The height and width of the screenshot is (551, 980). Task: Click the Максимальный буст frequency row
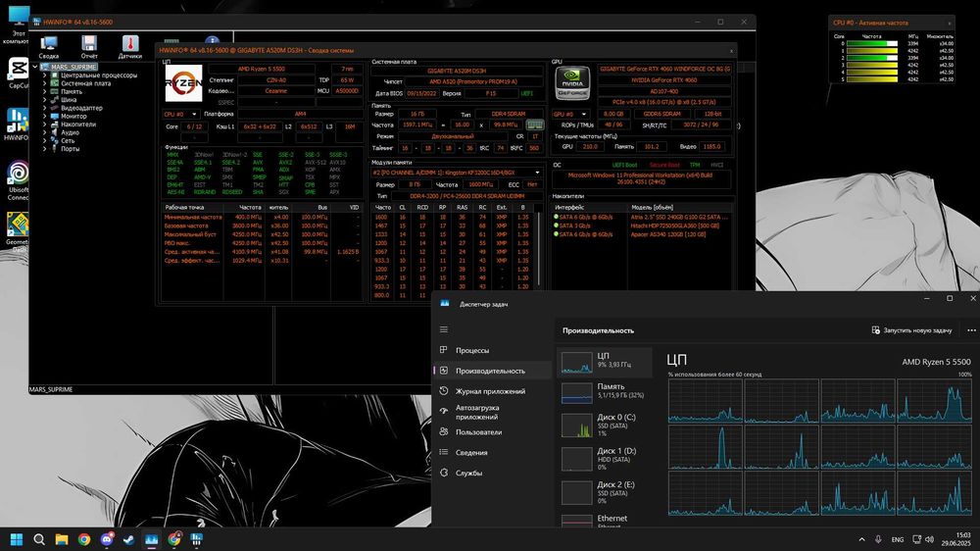click(x=262, y=234)
